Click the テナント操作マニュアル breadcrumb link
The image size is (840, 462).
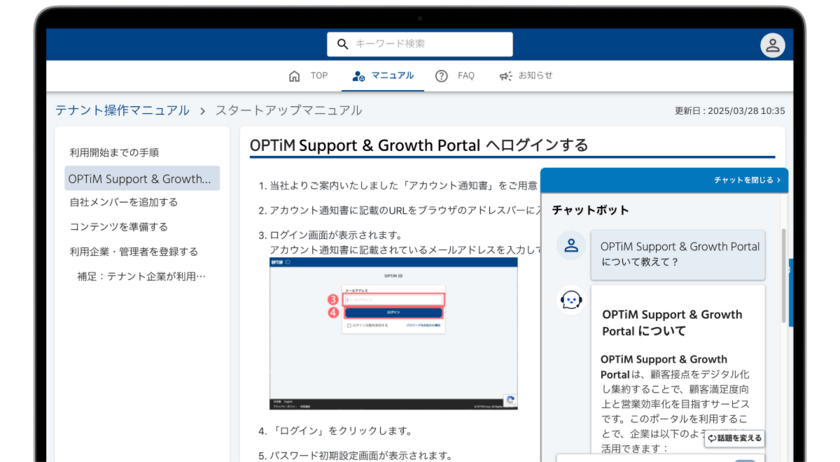[x=121, y=110]
